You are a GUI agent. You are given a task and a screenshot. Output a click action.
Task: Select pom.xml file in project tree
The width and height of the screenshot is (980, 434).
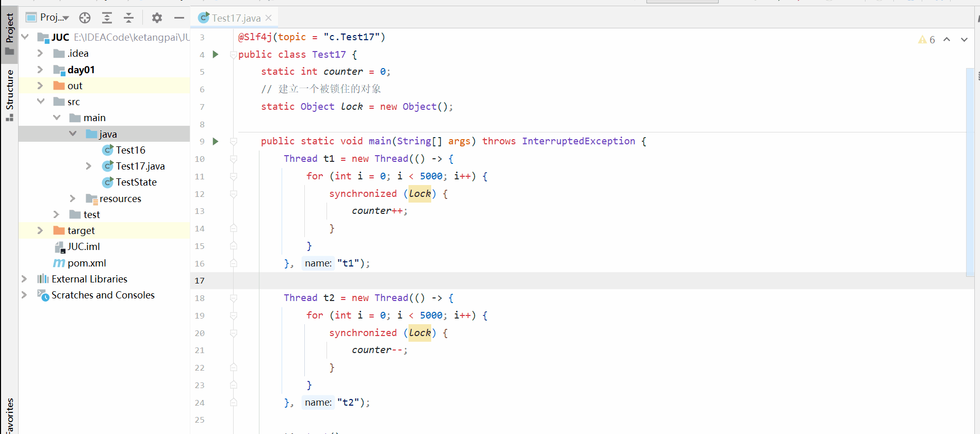pos(87,263)
